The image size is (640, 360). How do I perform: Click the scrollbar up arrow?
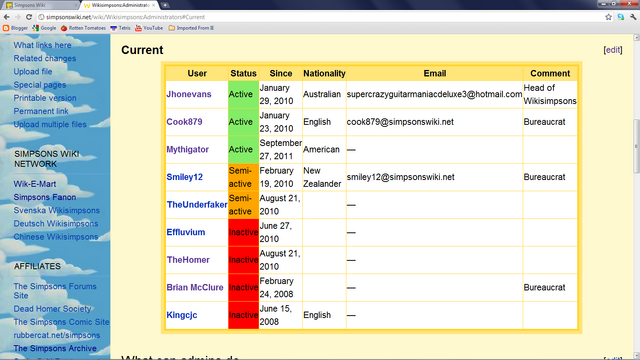(x=636, y=38)
